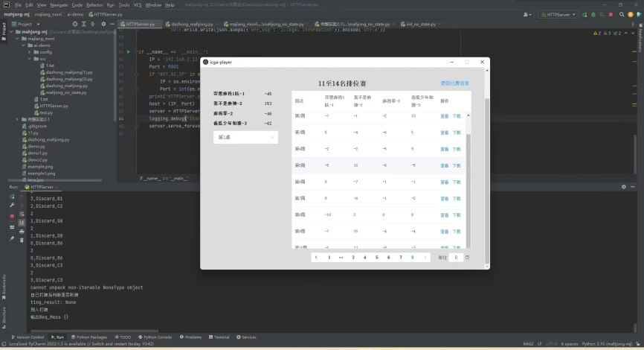The height and width of the screenshot is (350, 644).
Task: Click the Rerun icon in Run tool window
Action: coord(12,197)
